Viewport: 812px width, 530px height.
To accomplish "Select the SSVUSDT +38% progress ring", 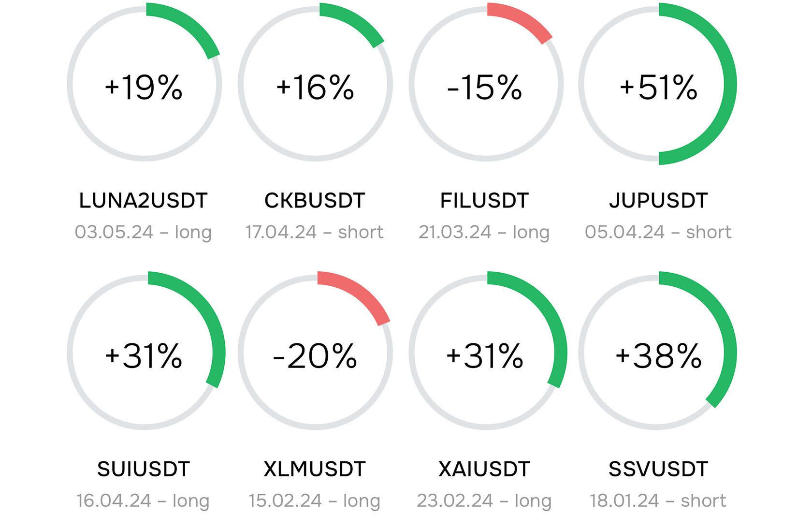I will (657, 352).
